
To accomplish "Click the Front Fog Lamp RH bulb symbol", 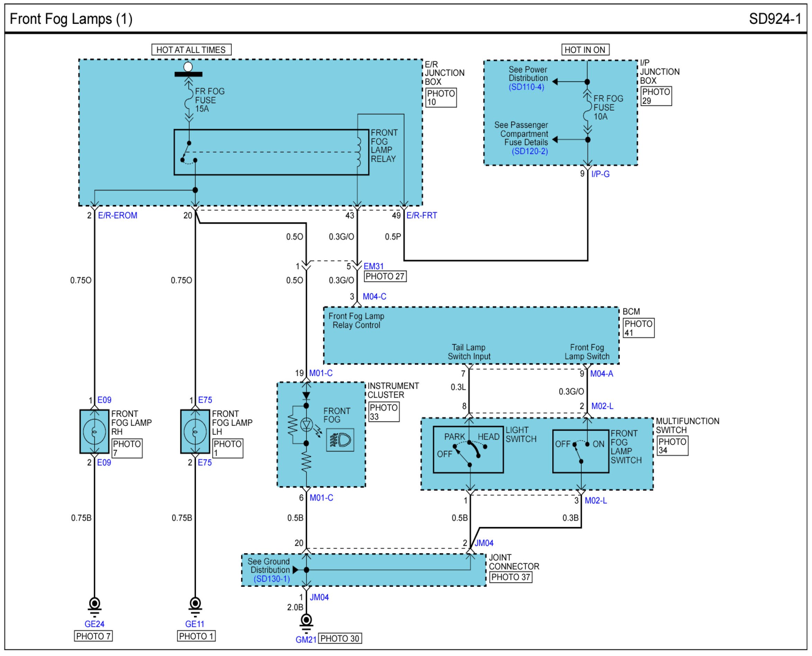I will 94,431.
